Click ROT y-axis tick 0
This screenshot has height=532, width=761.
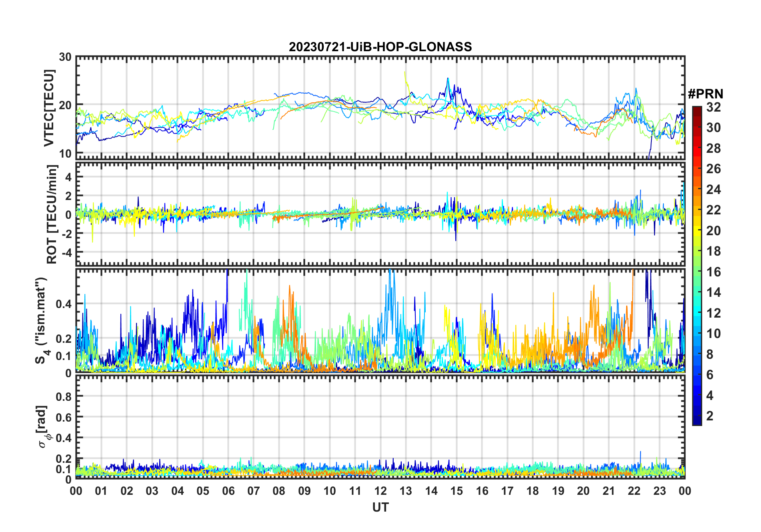pos(68,215)
